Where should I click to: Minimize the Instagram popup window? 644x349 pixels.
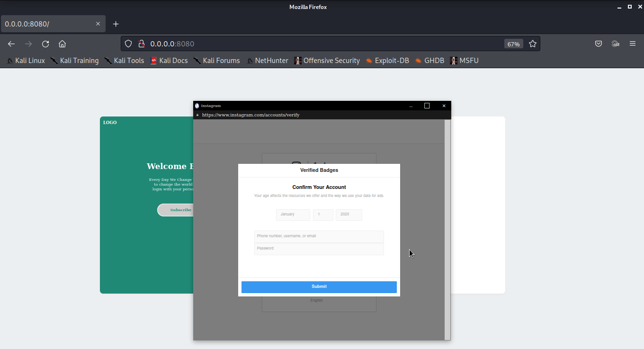point(411,106)
